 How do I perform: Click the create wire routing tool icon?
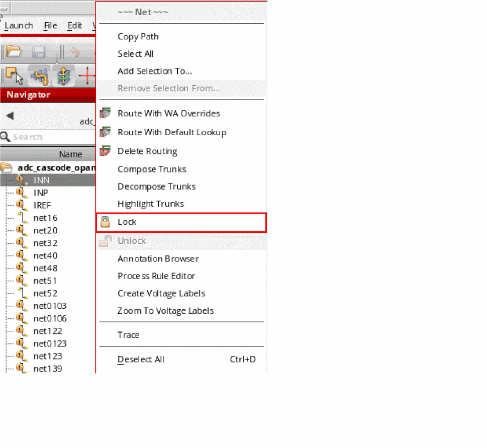point(39,76)
